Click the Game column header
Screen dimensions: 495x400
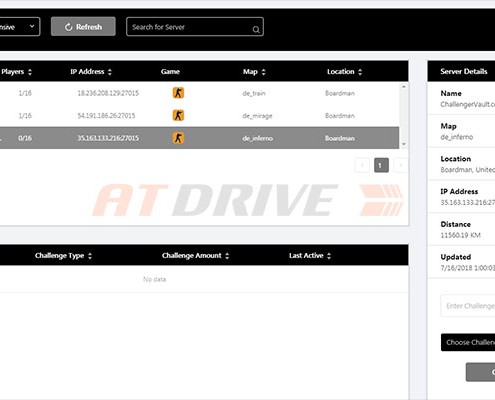point(170,72)
